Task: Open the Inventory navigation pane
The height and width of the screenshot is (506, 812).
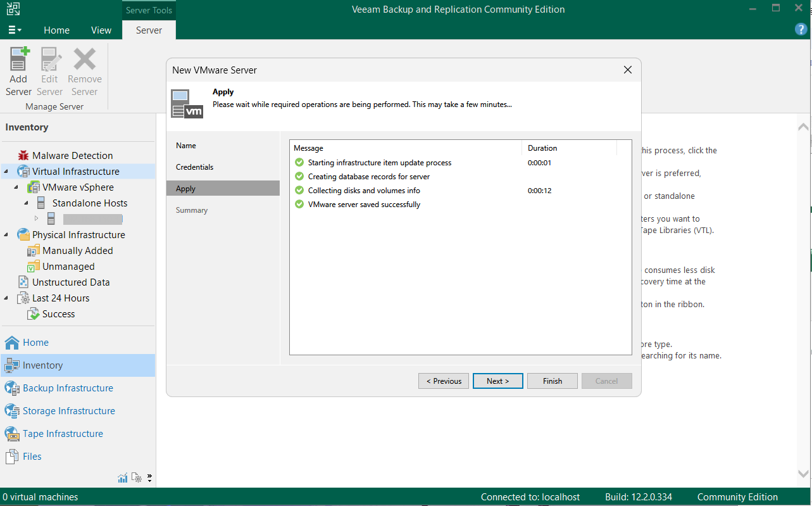Action: [x=77, y=365]
